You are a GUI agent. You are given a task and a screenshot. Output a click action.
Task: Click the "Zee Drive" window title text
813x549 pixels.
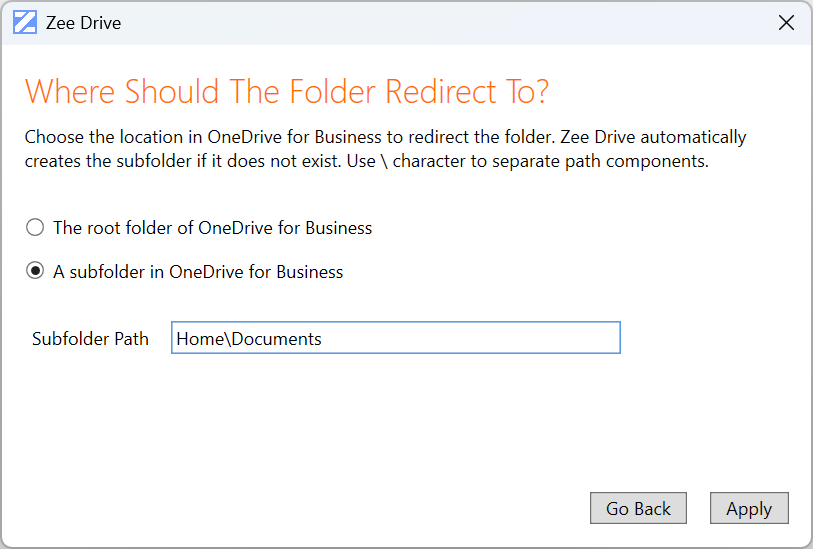[83, 23]
